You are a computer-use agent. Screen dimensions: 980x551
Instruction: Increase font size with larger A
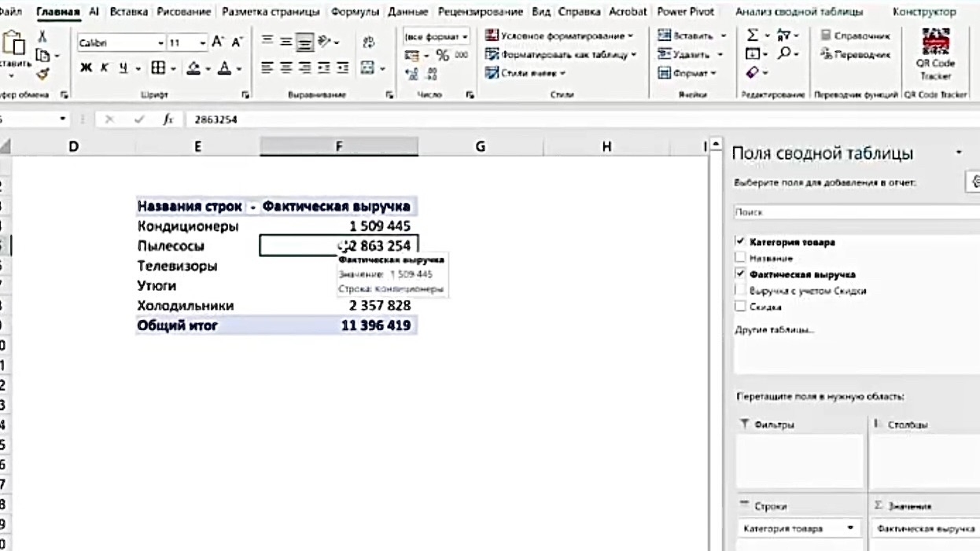pos(218,42)
